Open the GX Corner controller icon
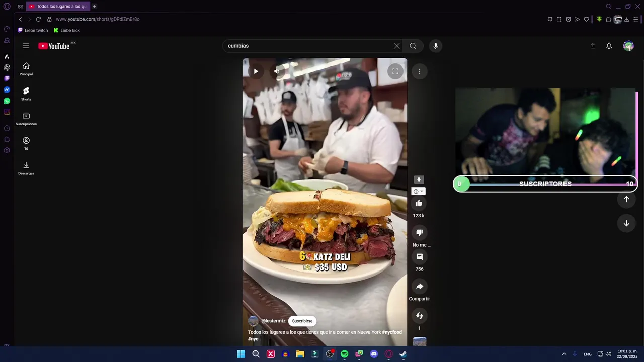The image size is (644, 362). [20, 7]
